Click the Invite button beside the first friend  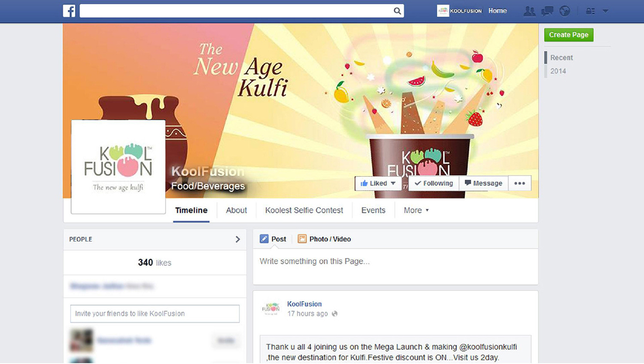(226, 340)
